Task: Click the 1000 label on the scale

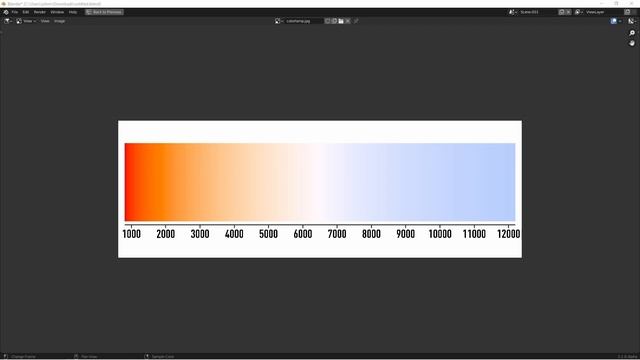Action: (131, 234)
